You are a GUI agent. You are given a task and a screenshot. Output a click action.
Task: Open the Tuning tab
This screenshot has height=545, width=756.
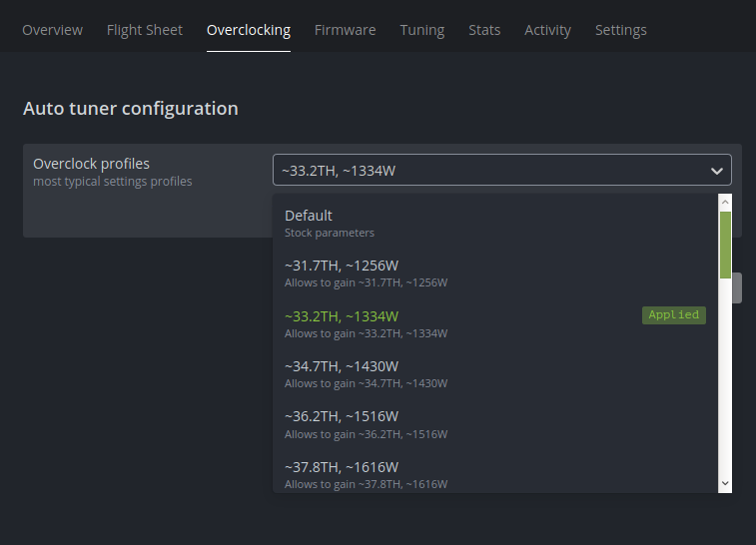pos(422,30)
